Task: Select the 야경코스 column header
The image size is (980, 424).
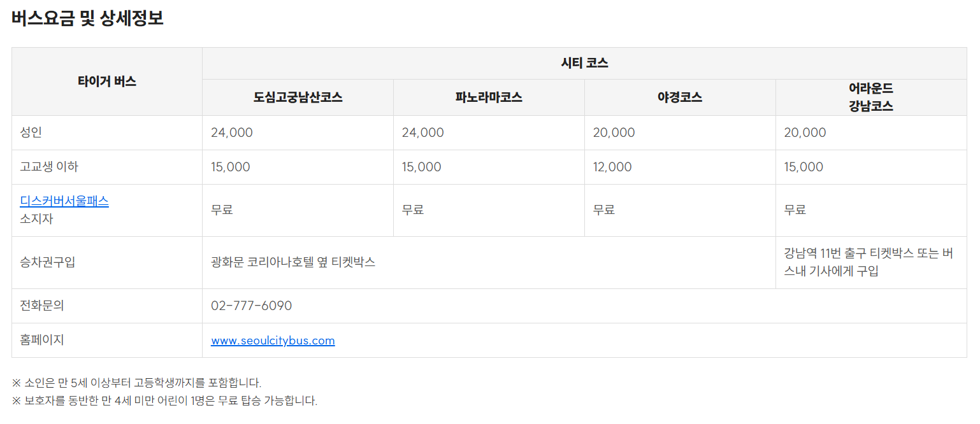Action: point(680,97)
